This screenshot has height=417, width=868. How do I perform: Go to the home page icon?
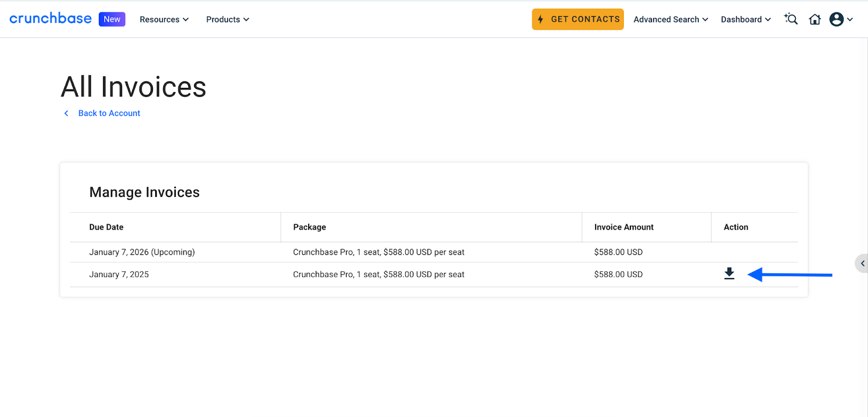[x=815, y=20]
